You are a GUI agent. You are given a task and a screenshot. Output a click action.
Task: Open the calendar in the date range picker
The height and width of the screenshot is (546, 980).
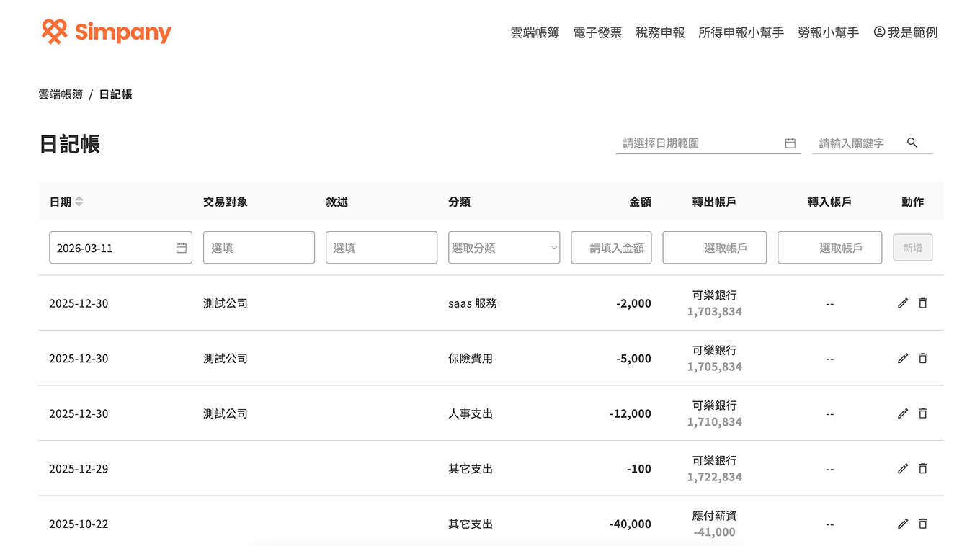[x=790, y=143]
